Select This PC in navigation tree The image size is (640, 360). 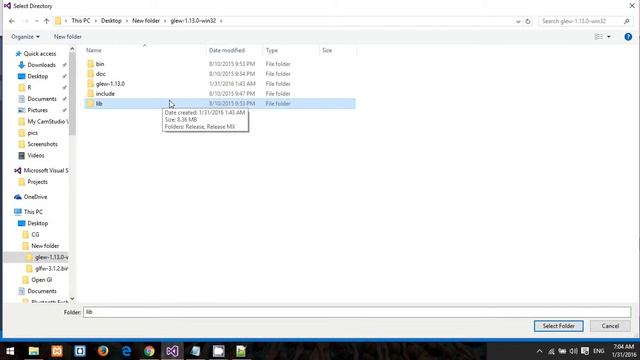point(33,212)
